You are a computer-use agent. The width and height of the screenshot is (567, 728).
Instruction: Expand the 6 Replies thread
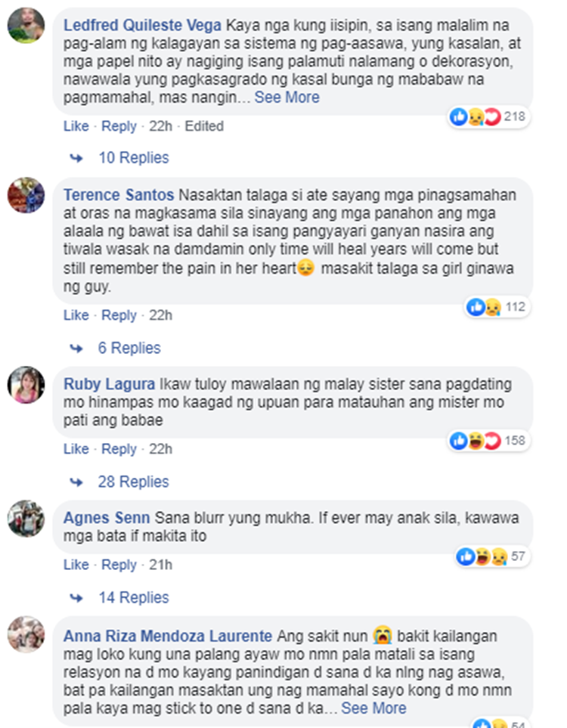point(129,348)
